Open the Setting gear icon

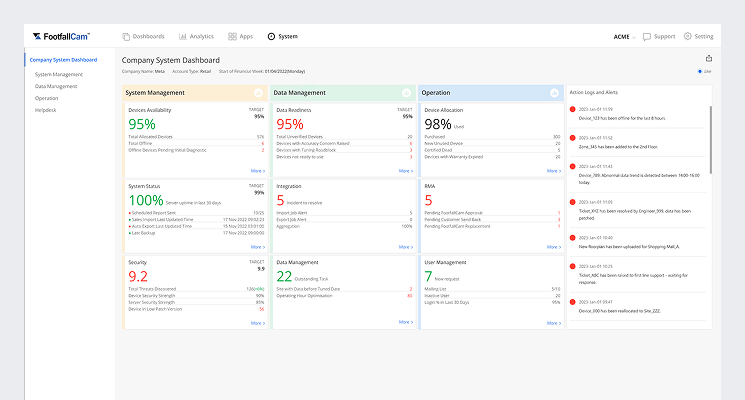click(x=688, y=36)
